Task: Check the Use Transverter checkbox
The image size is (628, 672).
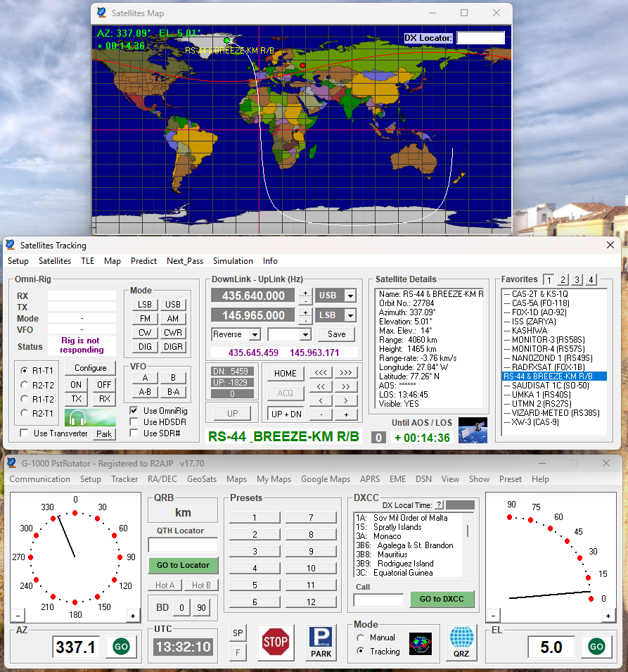Action: click(25, 433)
